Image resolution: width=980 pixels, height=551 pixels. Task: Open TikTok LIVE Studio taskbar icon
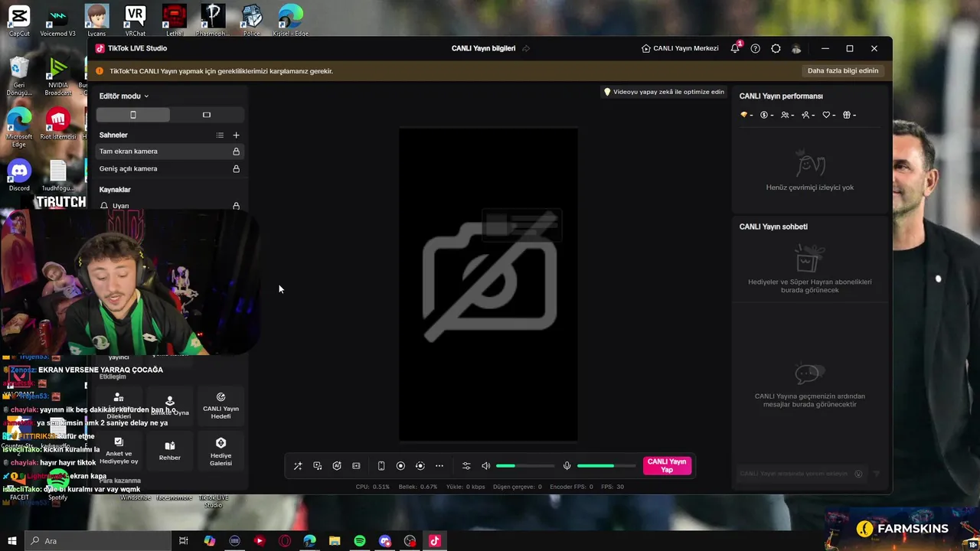coord(435,541)
